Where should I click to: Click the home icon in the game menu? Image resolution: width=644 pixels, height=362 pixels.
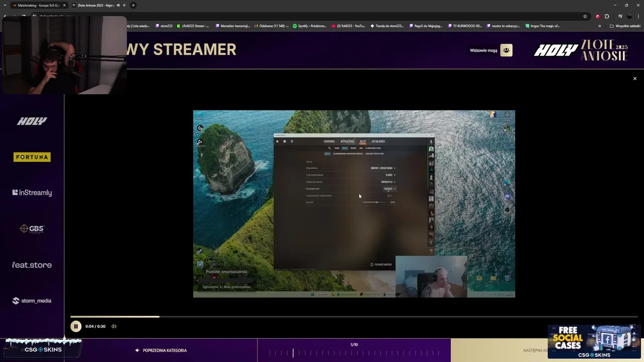[277, 141]
